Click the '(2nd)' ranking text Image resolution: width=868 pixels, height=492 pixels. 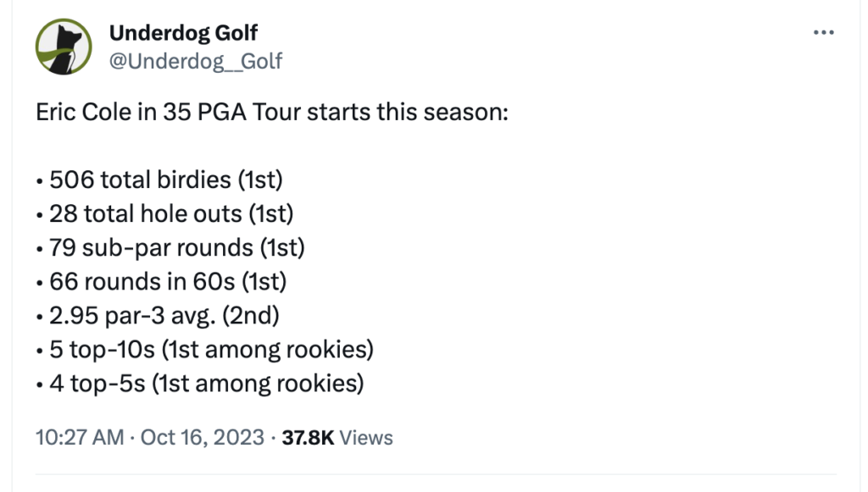[x=251, y=316]
